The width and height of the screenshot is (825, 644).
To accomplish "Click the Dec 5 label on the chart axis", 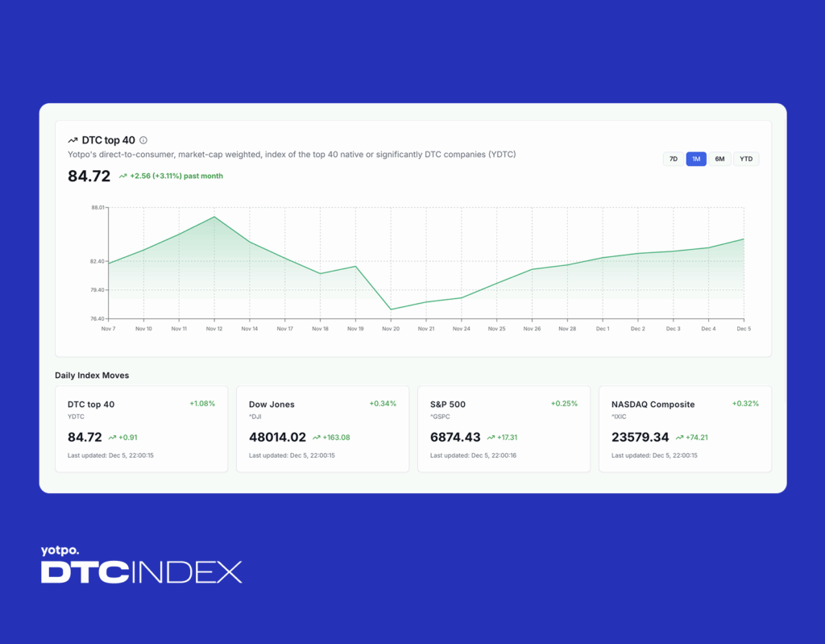I will point(744,328).
